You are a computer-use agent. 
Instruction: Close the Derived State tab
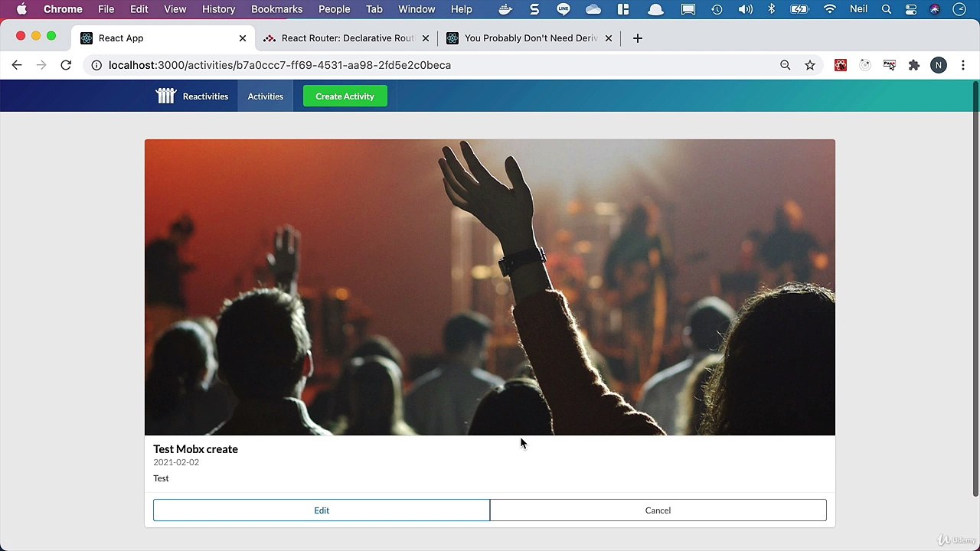pyautogui.click(x=609, y=38)
